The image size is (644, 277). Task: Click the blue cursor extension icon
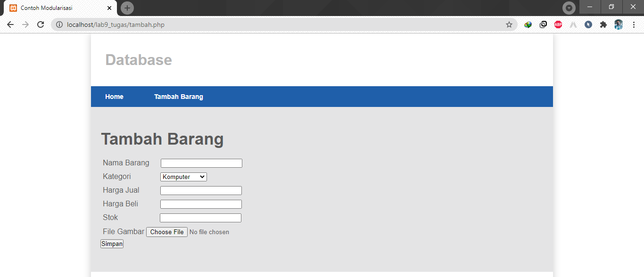(588, 24)
